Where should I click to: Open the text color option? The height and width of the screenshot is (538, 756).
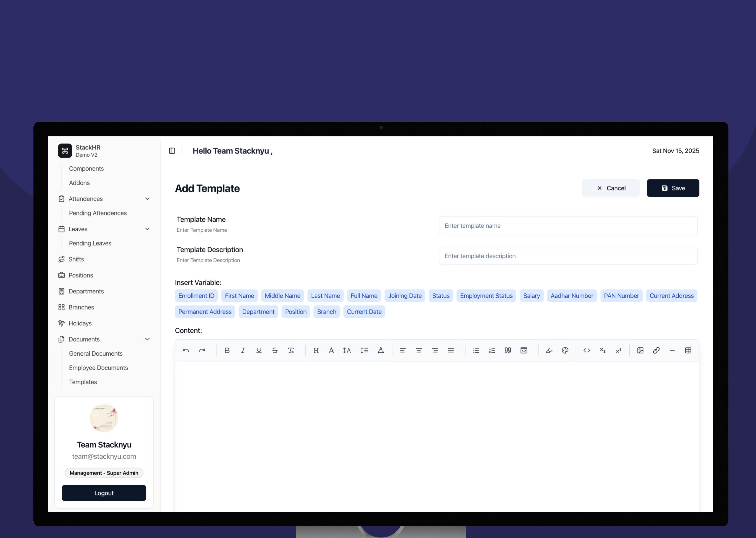(381, 350)
